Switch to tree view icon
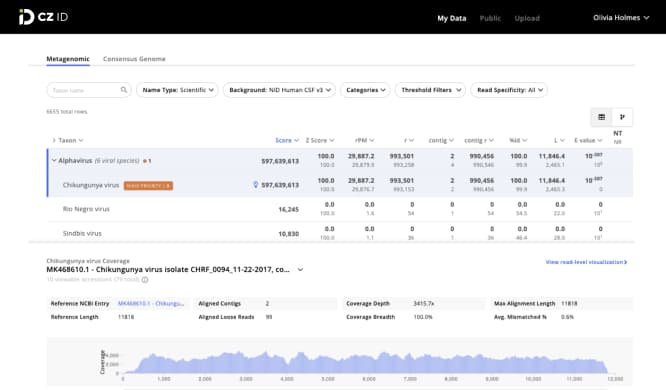Image resolution: width=666 pixels, height=390 pixels. coord(622,117)
